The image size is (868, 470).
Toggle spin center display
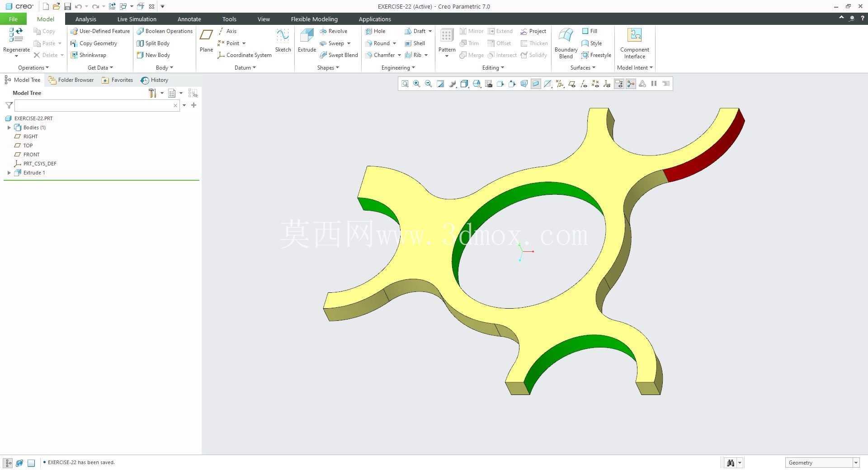tap(631, 84)
